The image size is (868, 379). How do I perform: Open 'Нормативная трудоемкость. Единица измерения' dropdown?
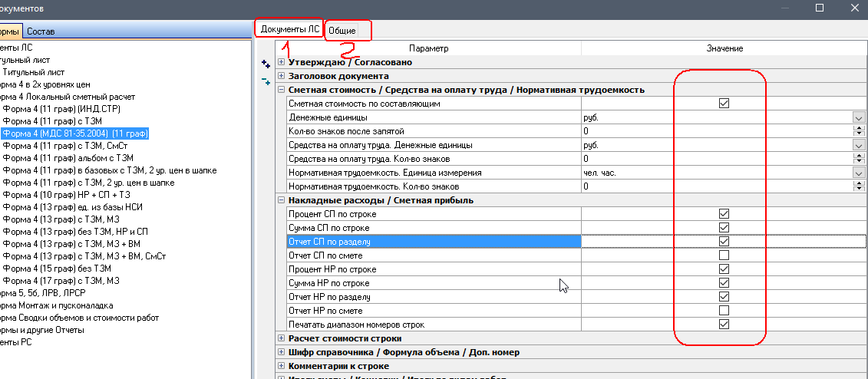click(858, 173)
